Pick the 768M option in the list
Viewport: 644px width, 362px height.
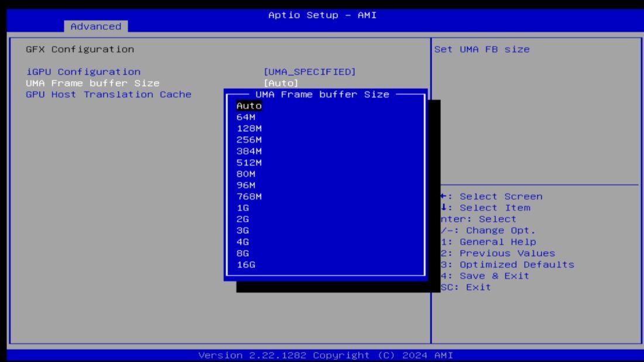249,196
